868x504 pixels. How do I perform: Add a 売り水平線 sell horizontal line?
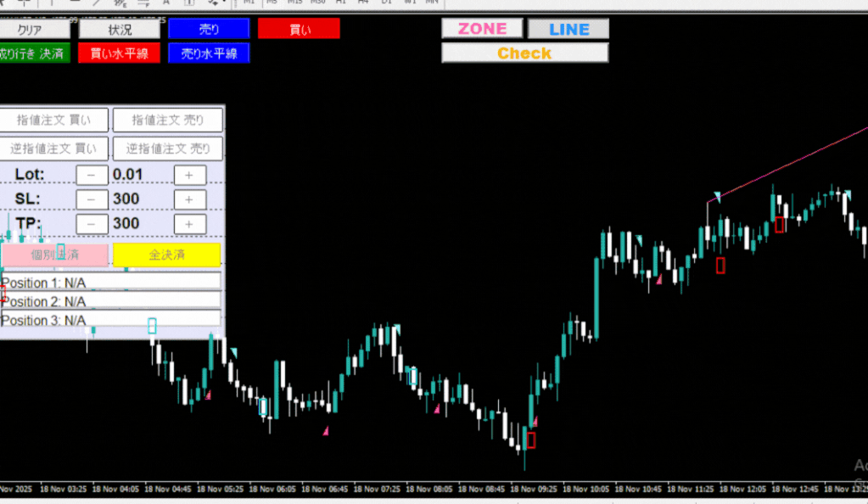pyautogui.click(x=209, y=53)
